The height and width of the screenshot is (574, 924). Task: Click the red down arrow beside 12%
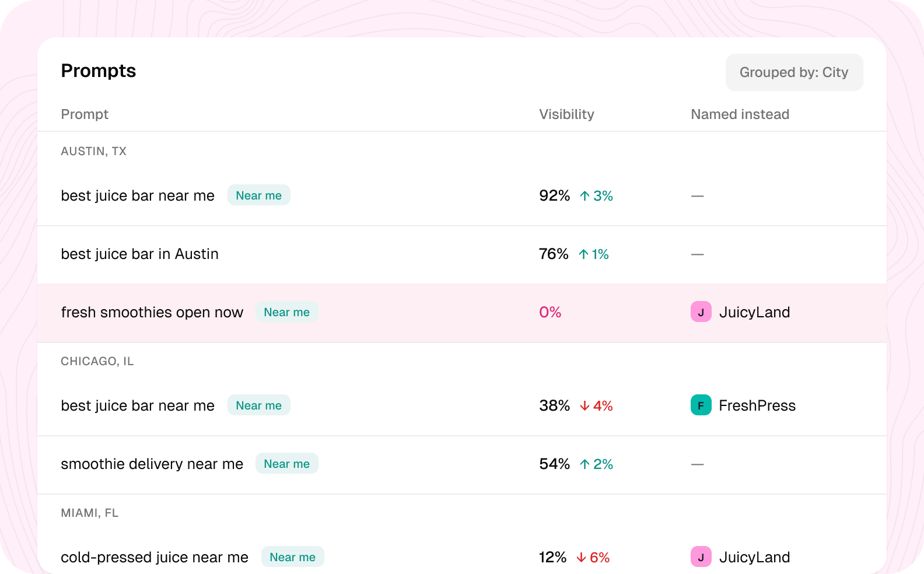tap(581, 558)
